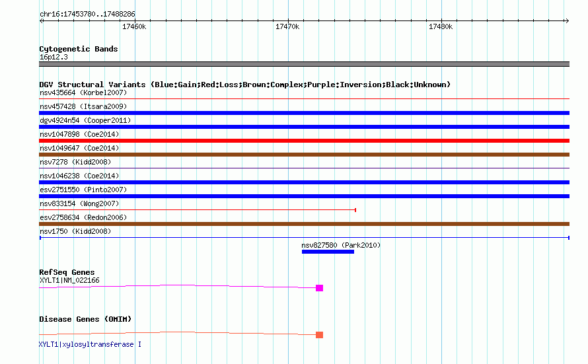
Task: Click the magenta XYLT1 exon box
Action: click(320, 288)
